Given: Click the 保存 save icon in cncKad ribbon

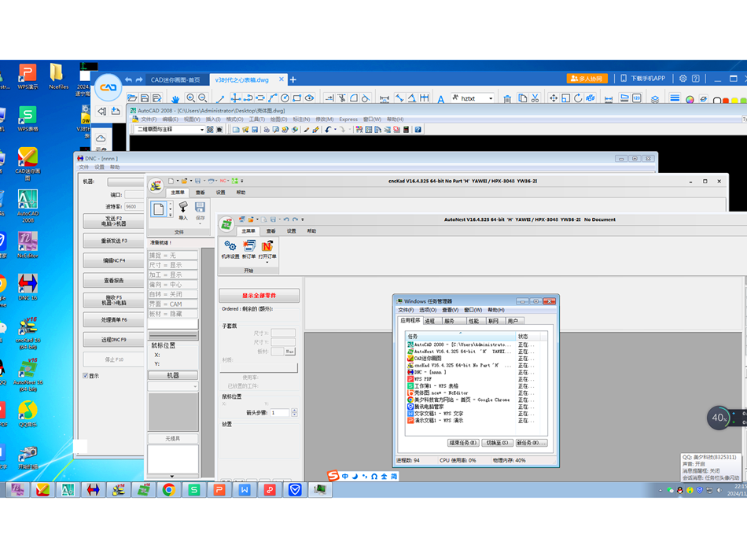Looking at the screenshot, I should 200,208.
